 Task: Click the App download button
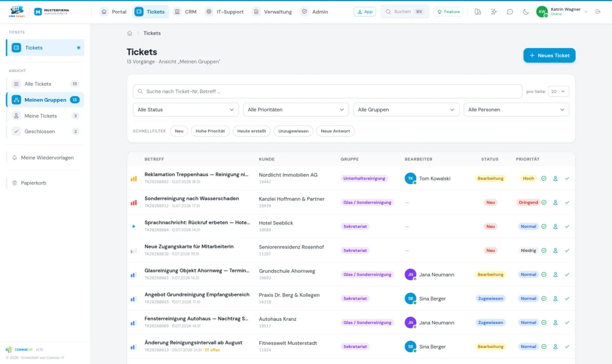[x=365, y=11]
